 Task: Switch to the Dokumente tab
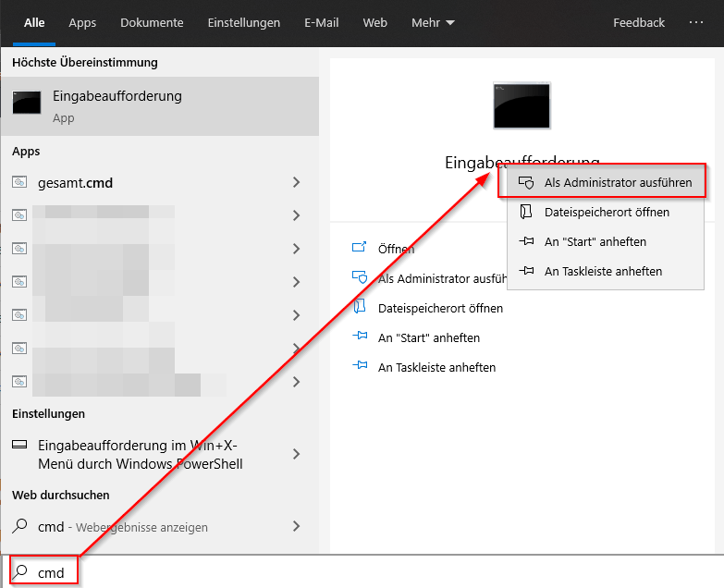point(152,23)
